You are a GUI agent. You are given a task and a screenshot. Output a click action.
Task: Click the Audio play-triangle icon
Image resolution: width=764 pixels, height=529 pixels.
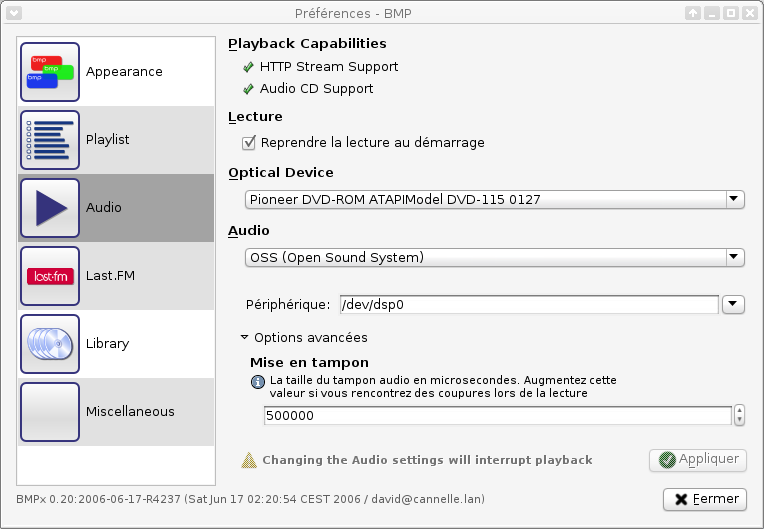pyautogui.click(x=49, y=208)
